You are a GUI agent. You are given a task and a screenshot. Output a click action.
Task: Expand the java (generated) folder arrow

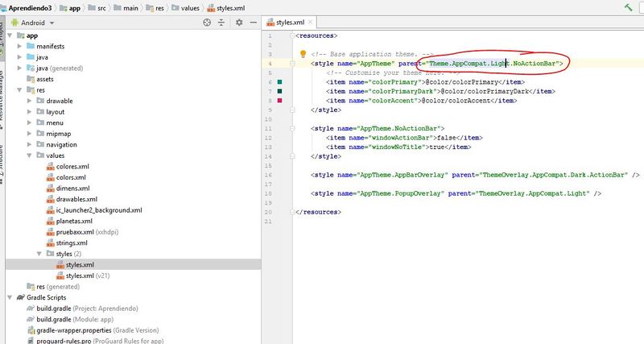[x=19, y=68]
